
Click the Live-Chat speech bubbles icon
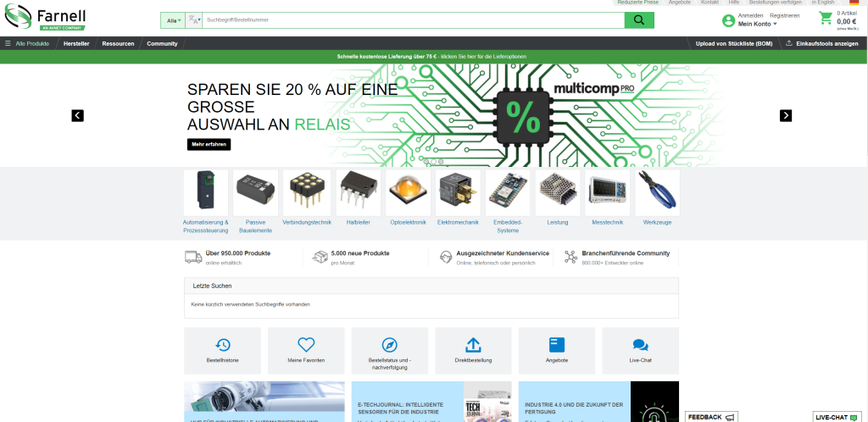tap(641, 345)
